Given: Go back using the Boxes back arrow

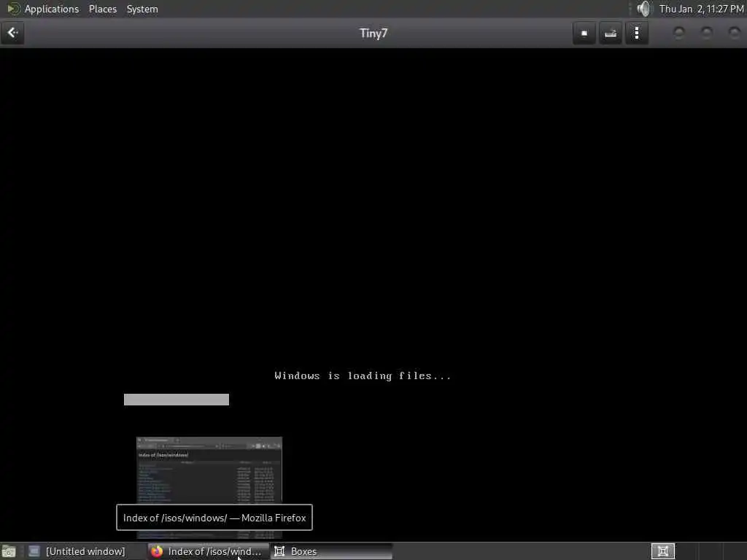Looking at the screenshot, I should coord(13,33).
